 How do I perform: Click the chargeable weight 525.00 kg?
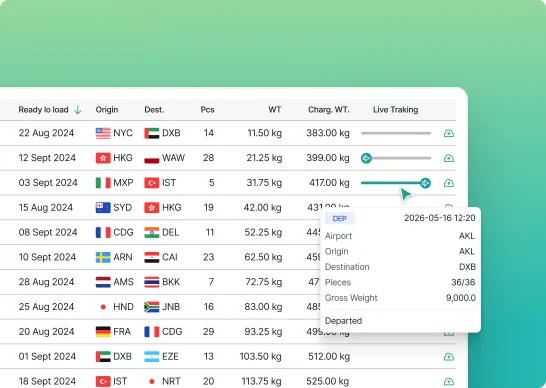(328, 381)
